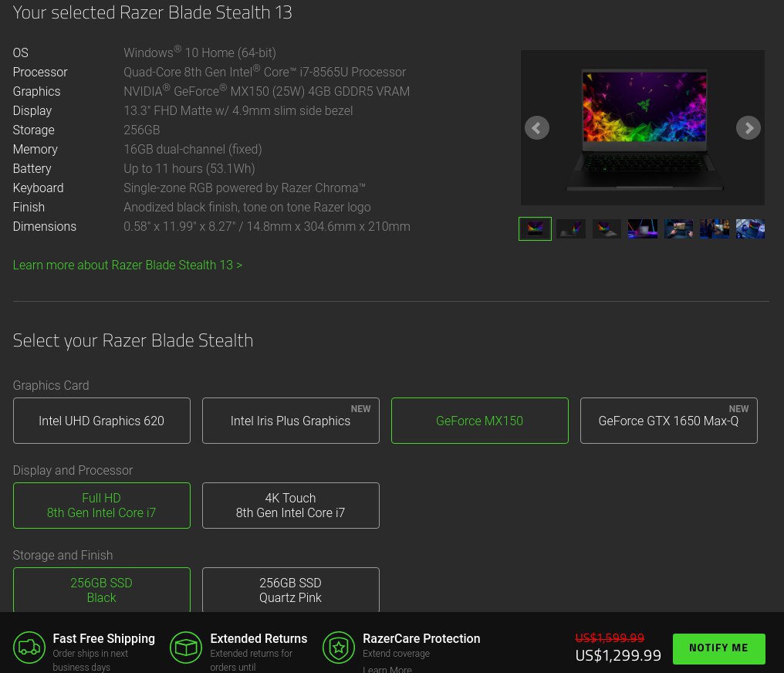Image resolution: width=784 pixels, height=673 pixels.
Task: Click the 13.3" FHD Matte display spec
Action: pos(238,110)
